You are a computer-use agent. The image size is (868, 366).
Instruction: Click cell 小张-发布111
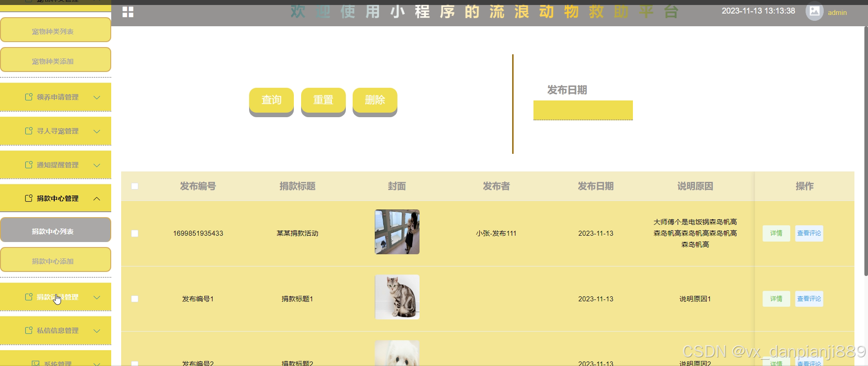pos(496,233)
